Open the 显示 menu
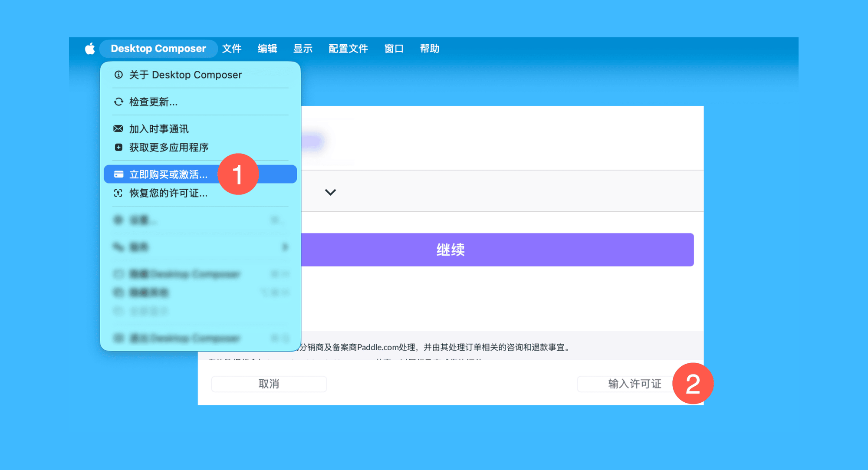The image size is (868, 470). pos(303,49)
